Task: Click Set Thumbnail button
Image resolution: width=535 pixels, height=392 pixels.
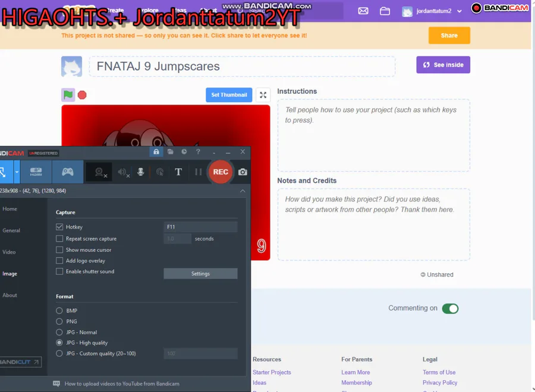Action: click(x=229, y=95)
